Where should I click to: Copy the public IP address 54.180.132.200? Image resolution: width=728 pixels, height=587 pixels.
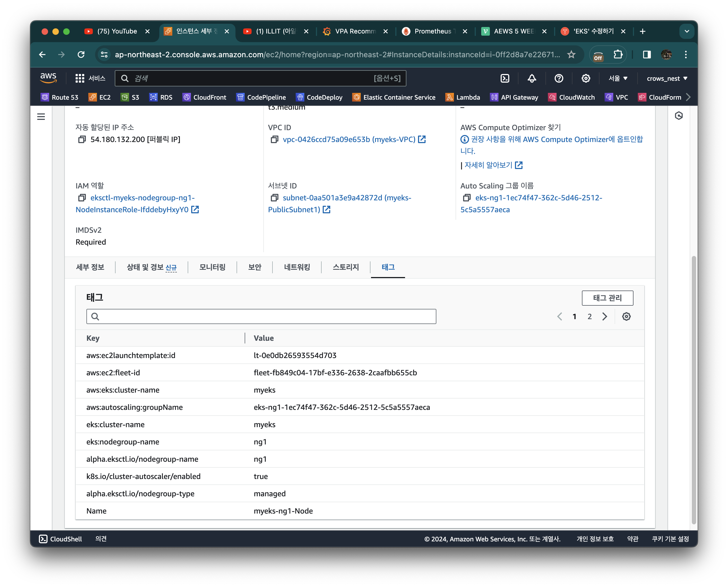(82, 139)
